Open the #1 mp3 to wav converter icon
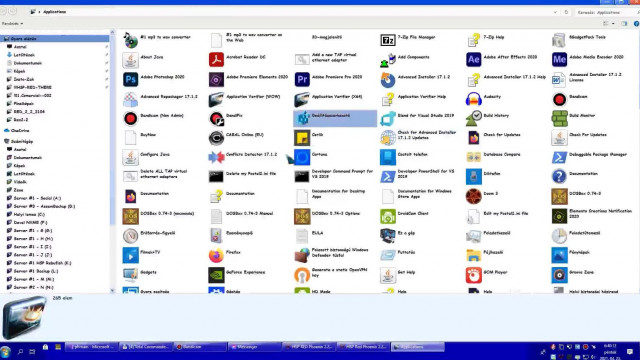The image size is (640, 360). click(x=131, y=40)
